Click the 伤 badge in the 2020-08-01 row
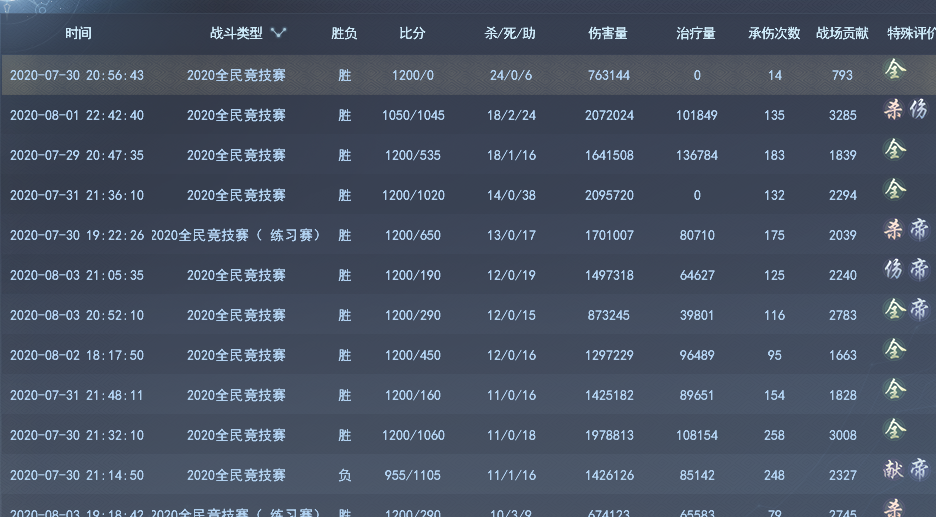The height and width of the screenshot is (517, 936). 919,110
